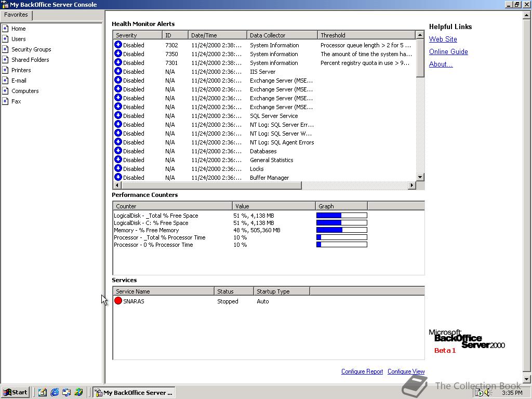Click the red stopped icon for SNARAS

118,301
